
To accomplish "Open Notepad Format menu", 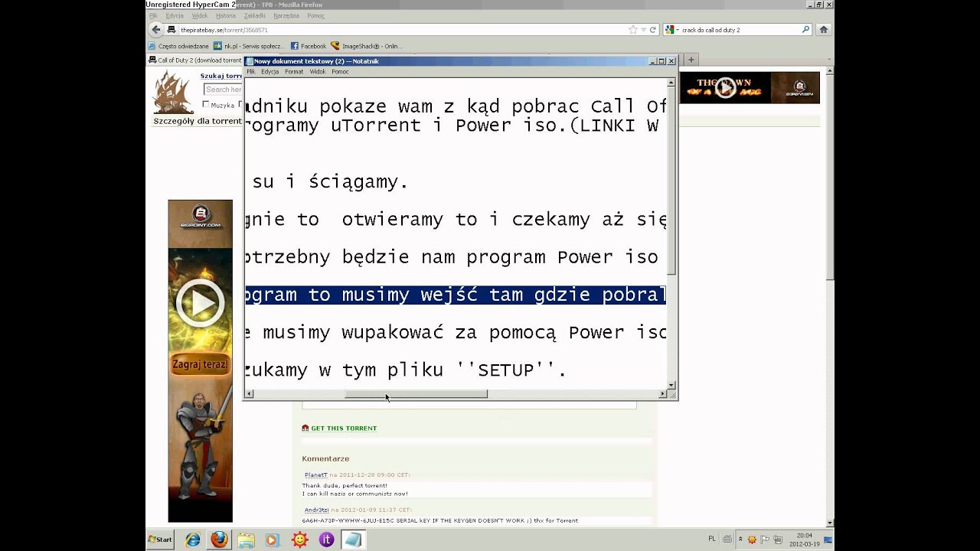I will pos(294,72).
